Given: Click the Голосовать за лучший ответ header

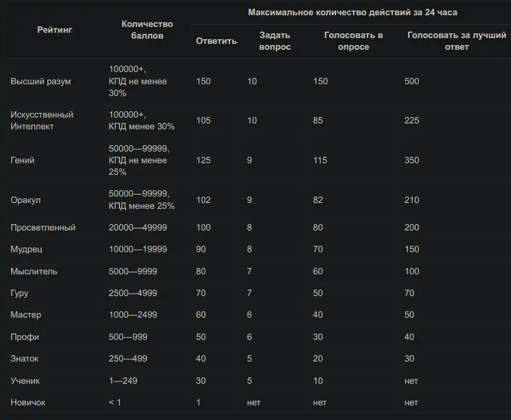Looking at the screenshot, I should point(457,41).
